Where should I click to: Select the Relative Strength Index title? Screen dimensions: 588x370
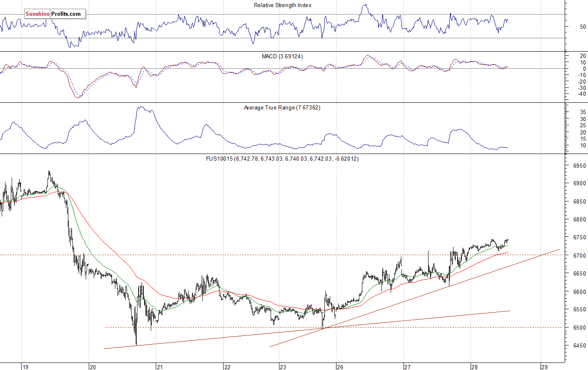tap(283, 5)
